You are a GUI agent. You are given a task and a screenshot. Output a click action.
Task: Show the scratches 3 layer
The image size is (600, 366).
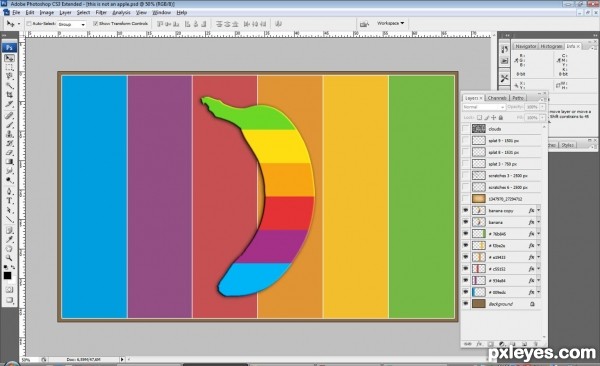coord(465,175)
